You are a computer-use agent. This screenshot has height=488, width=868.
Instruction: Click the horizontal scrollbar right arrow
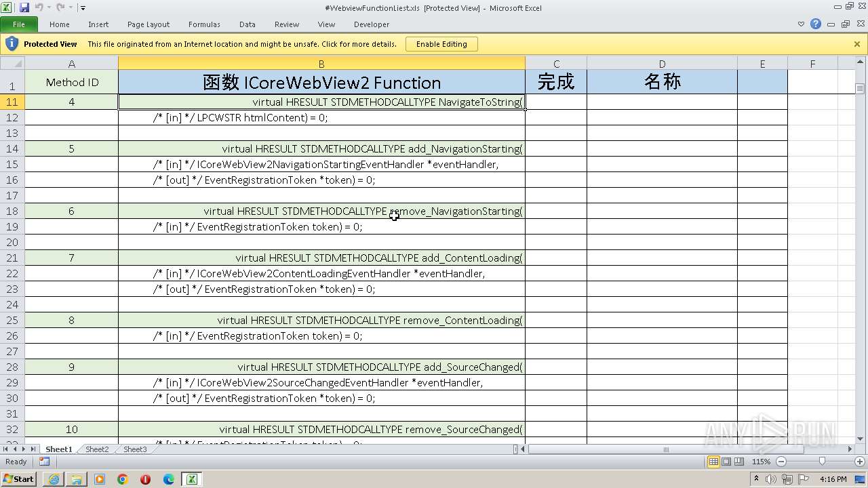point(850,449)
